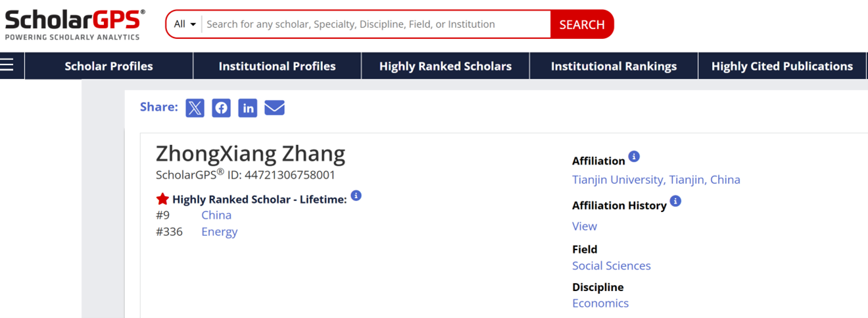Viewport: 868px width, 318px height.
Task: Open the hamburger menu icon
Action: [7, 65]
